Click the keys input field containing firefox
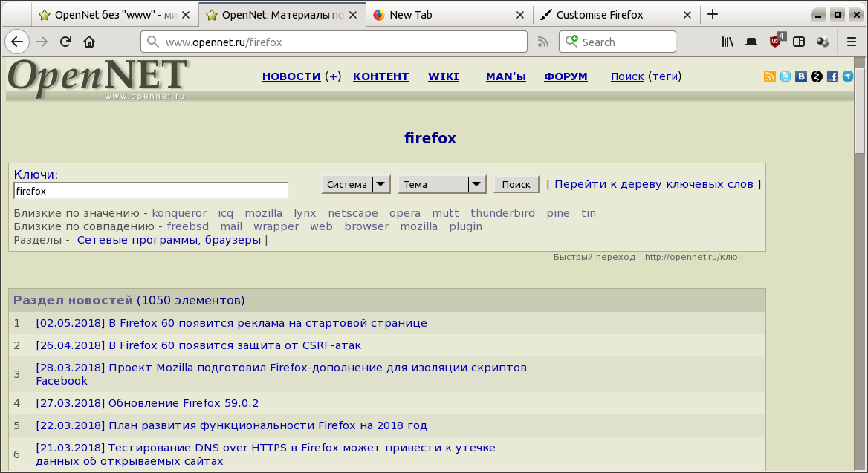This screenshot has height=473, width=868. [151, 191]
